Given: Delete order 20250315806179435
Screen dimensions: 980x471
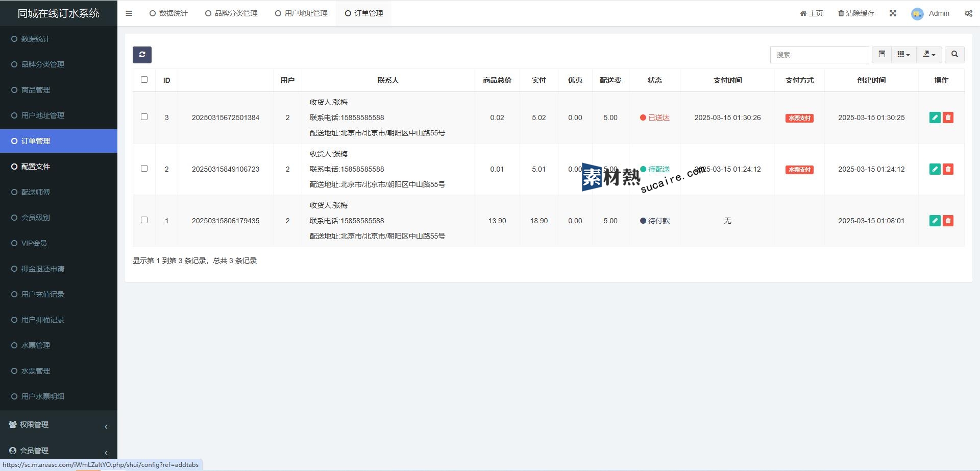Looking at the screenshot, I should [948, 221].
